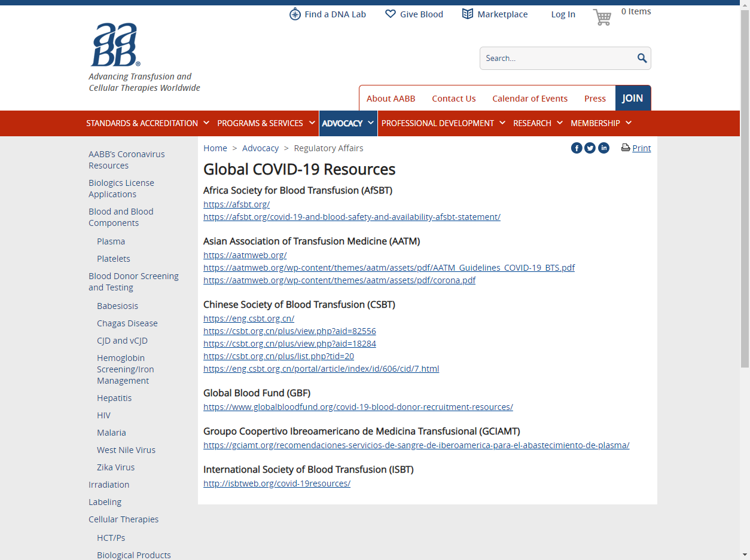750x560 pixels.
Task: Open the CSBT view.php?aid=82556 link
Action: point(289,331)
